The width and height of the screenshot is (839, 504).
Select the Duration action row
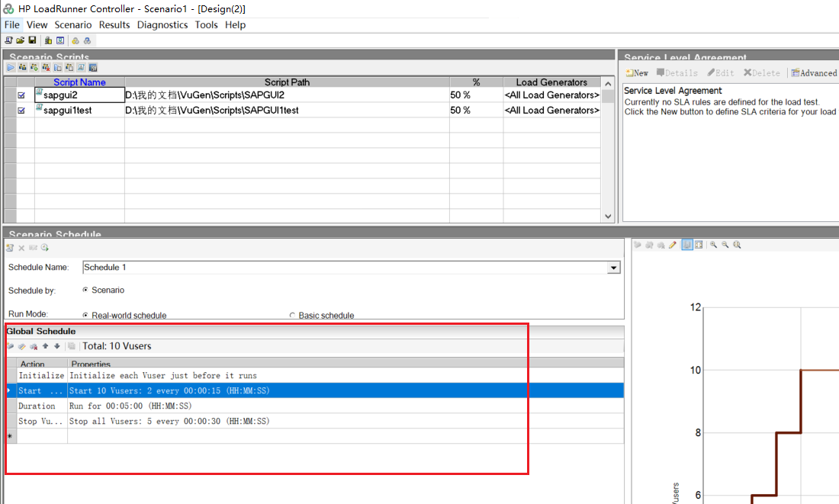pyautogui.click(x=314, y=406)
